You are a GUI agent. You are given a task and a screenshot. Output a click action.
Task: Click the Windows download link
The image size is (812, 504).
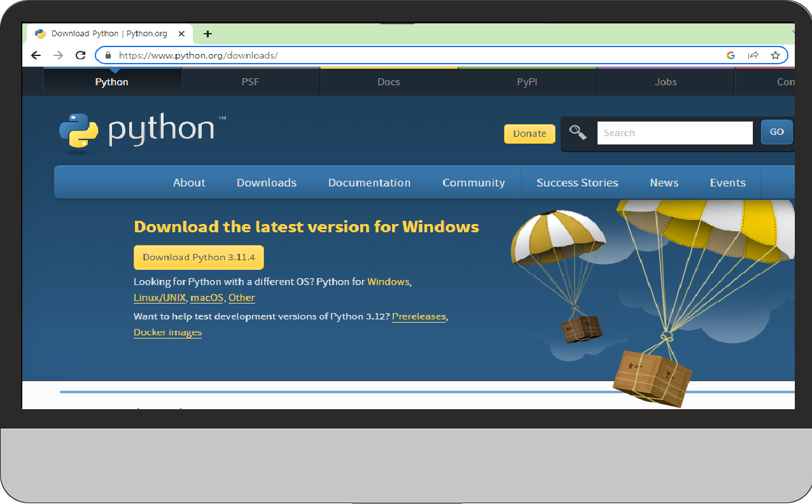388,281
